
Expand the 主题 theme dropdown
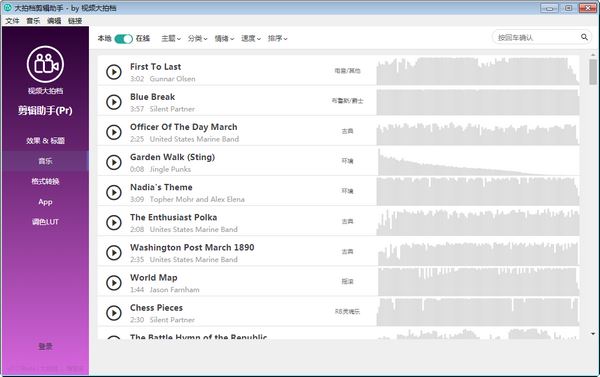[x=171, y=38]
